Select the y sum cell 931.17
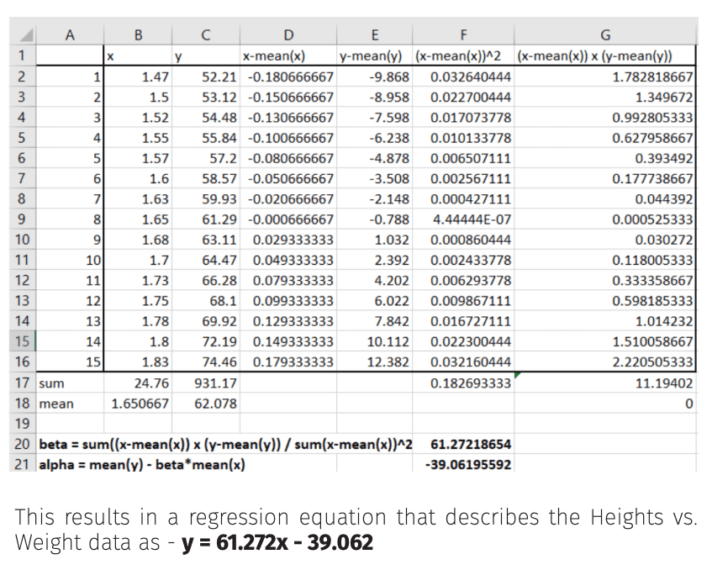728x570 pixels. [206, 383]
